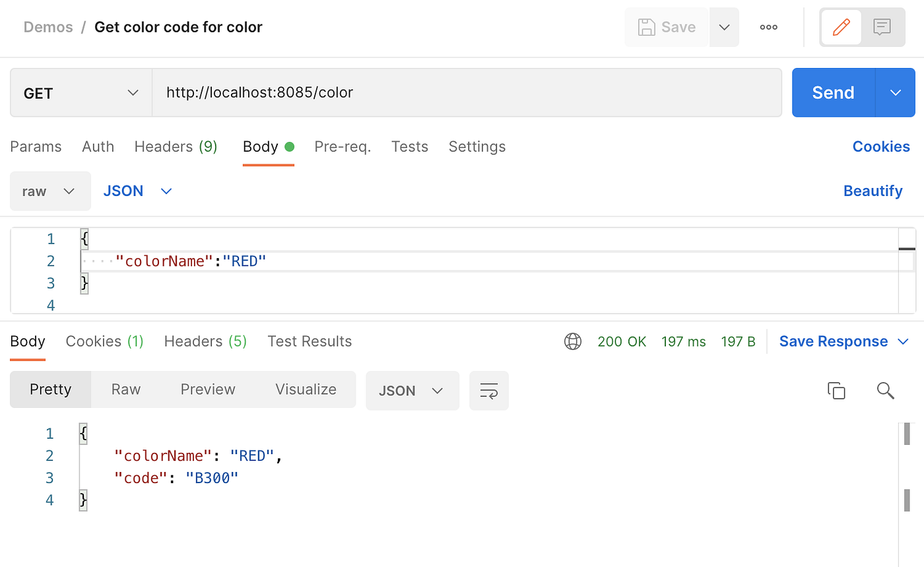The image size is (924, 567).
Task: Switch to the Headers (9) tab
Action: pyautogui.click(x=176, y=147)
